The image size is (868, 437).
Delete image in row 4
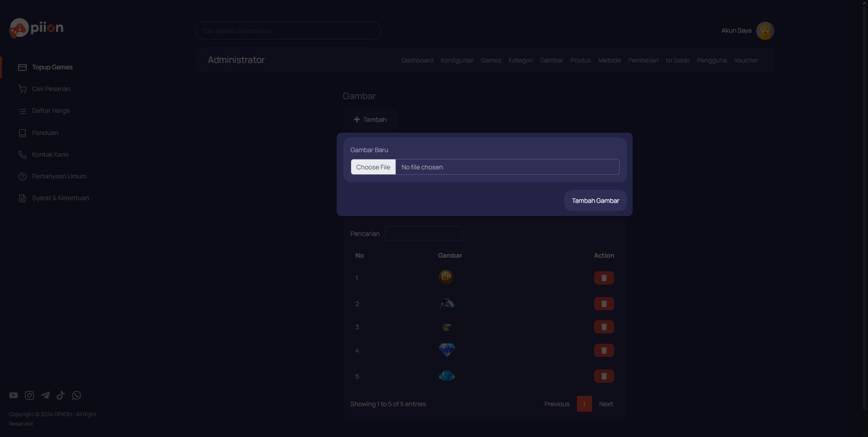(x=604, y=351)
